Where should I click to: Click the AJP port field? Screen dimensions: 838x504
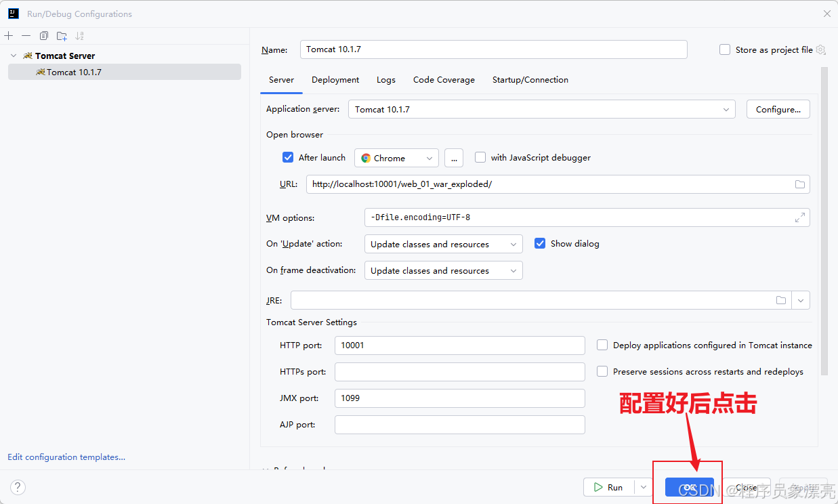coord(459,425)
